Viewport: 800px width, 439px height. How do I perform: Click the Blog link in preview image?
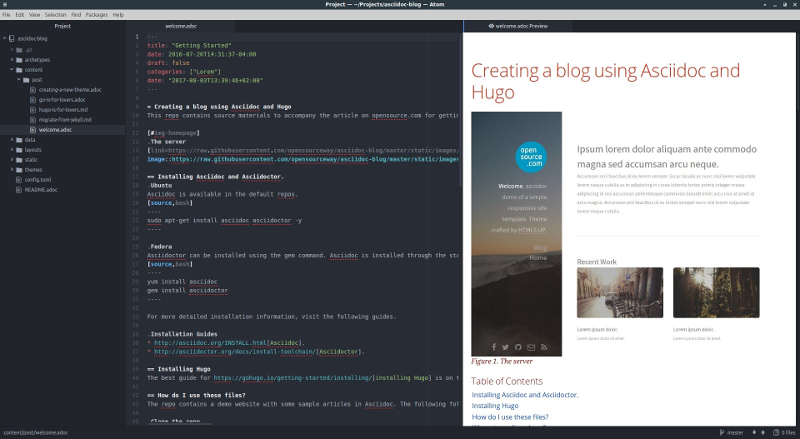(540, 248)
